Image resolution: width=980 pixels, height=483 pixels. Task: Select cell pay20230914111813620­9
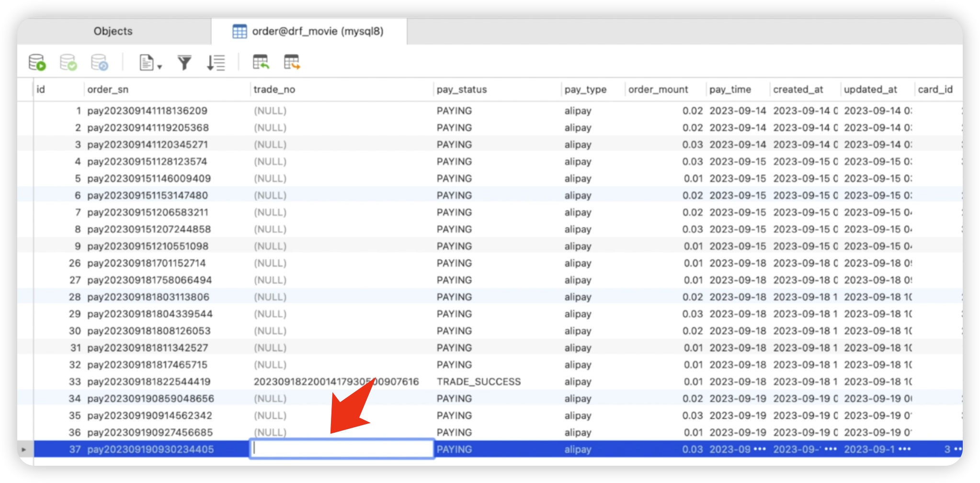pos(148,111)
